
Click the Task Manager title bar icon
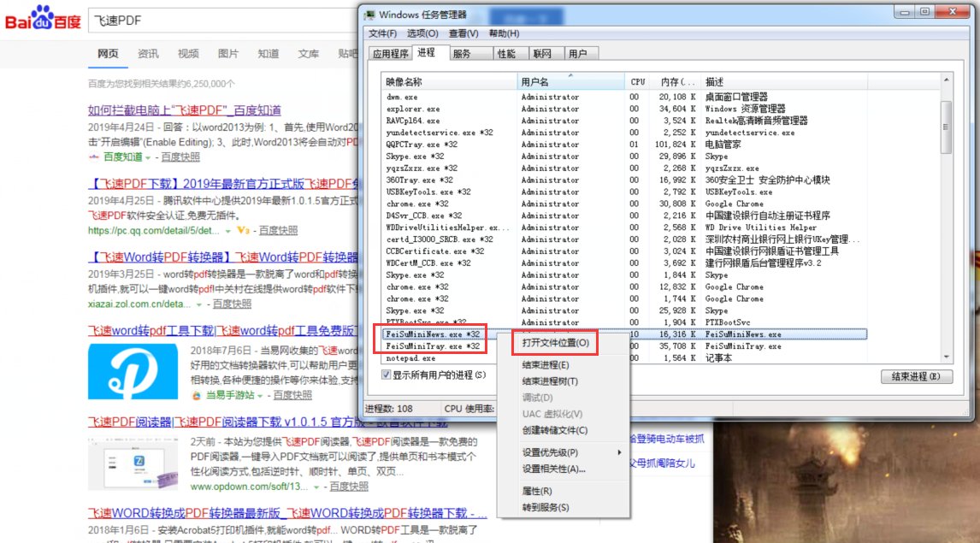tap(371, 15)
